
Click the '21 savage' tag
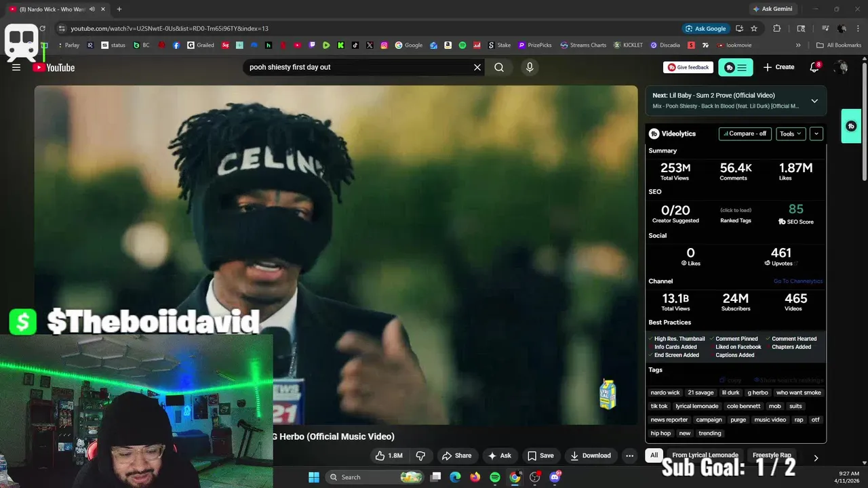click(x=701, y=392)
